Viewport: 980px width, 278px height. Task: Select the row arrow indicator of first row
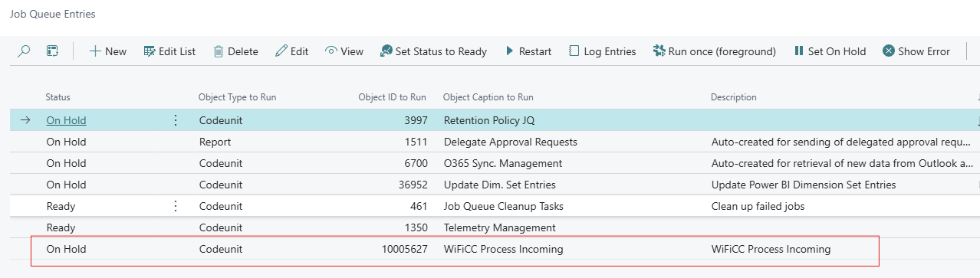pos(25,120)
